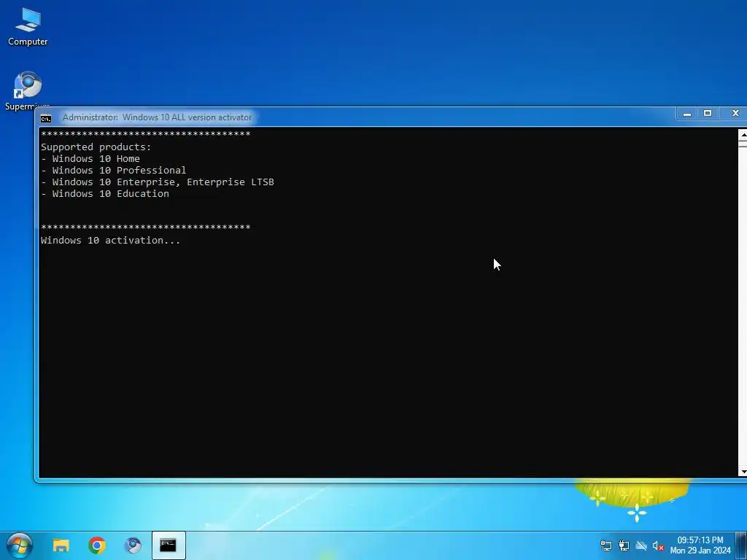
Task: Launch File Explorer from the taskbar
Action: click(x=61, y=545)
